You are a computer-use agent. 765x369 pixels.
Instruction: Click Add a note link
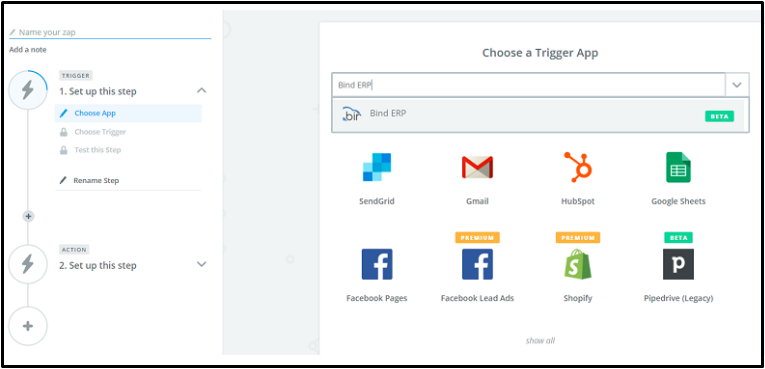[28, 50]
